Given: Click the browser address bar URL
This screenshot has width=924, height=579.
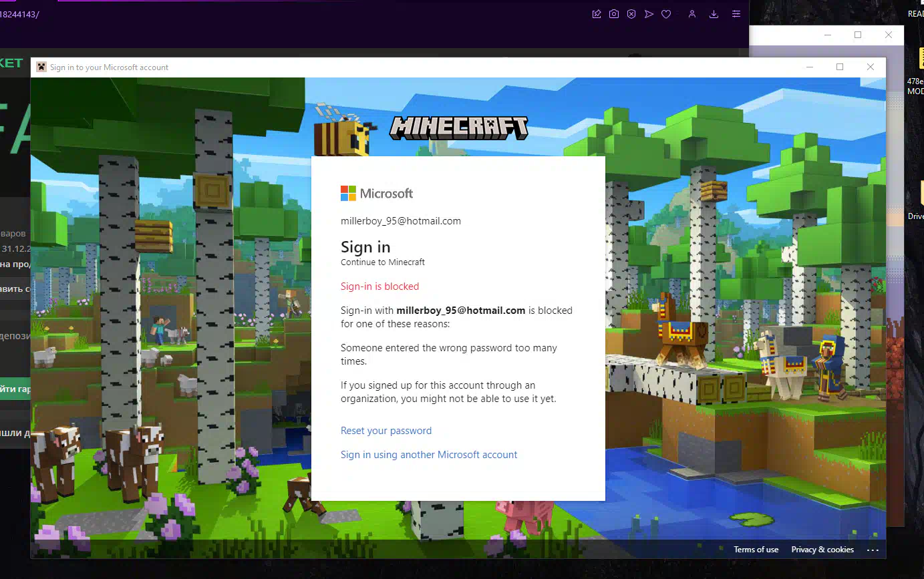Looking at the screenshot, I should [20, 14].
